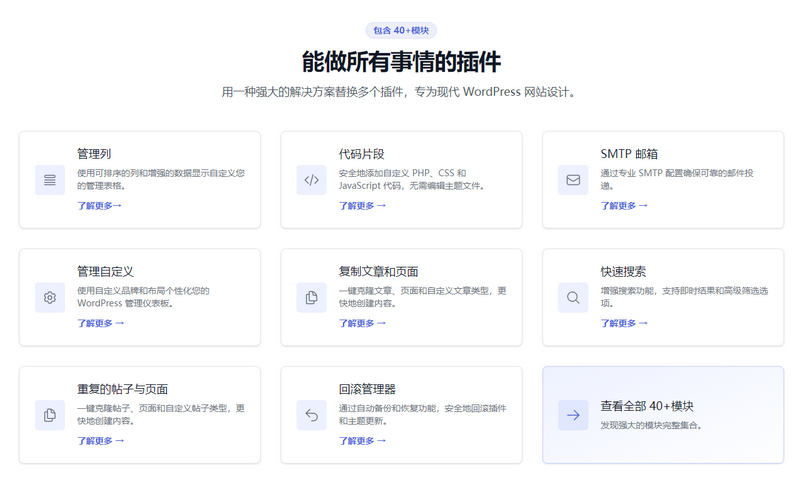
Task: Click the 回滚管理器 undo arrow icon
Action: click(x=312, y=415)
